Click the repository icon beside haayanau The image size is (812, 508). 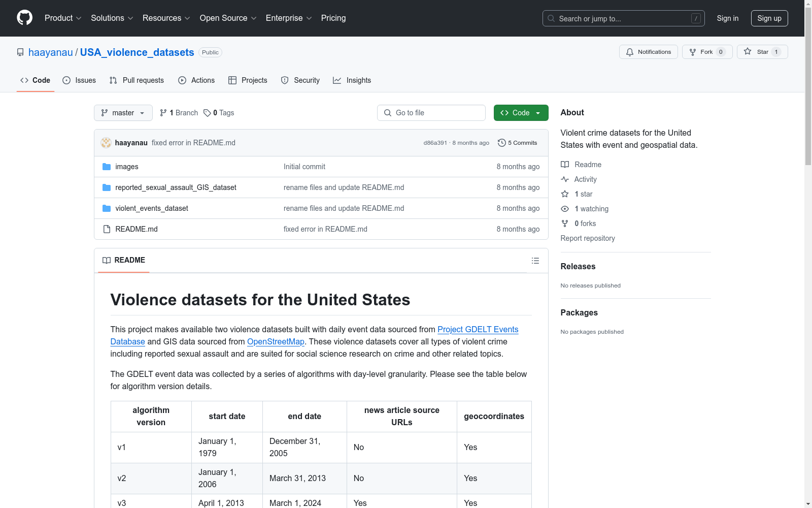click(20, 52)
